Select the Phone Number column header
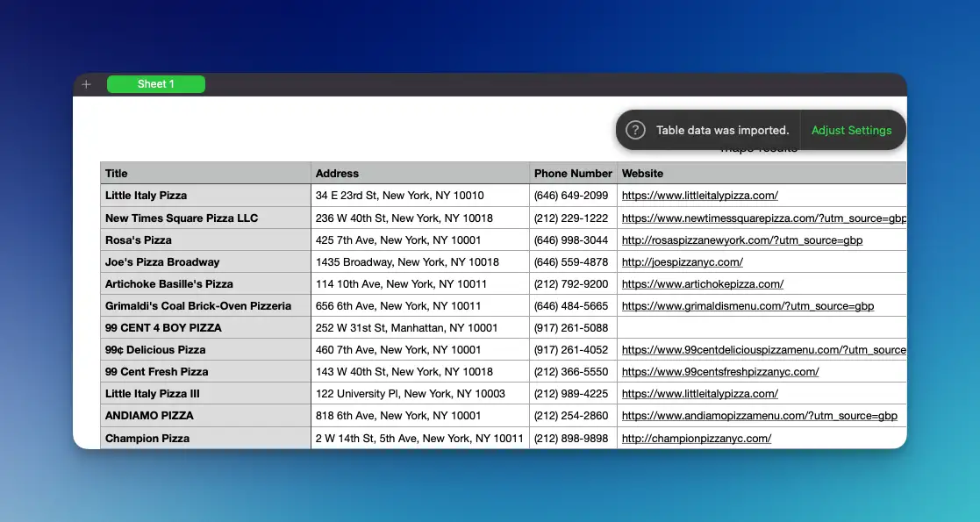980x522 pixels. click(573, 173)
